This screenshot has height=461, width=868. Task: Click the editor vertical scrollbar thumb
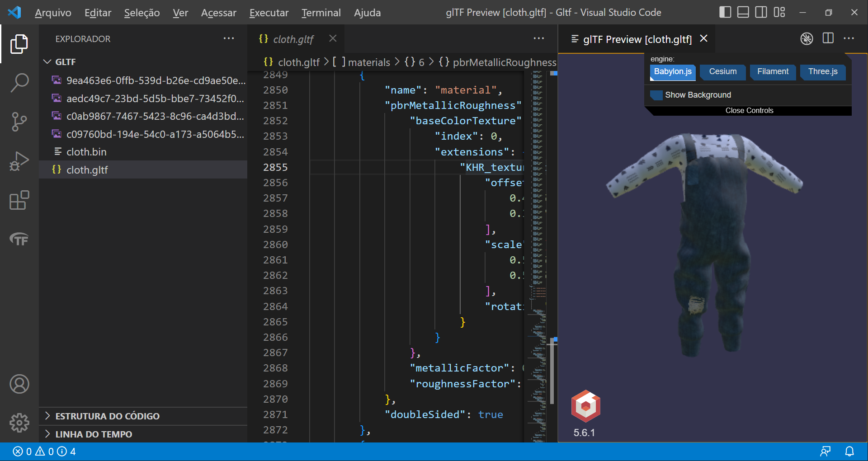click(552, 371)
